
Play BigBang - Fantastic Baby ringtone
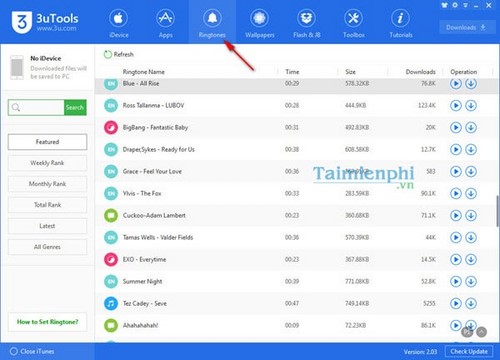click(456, 128)
